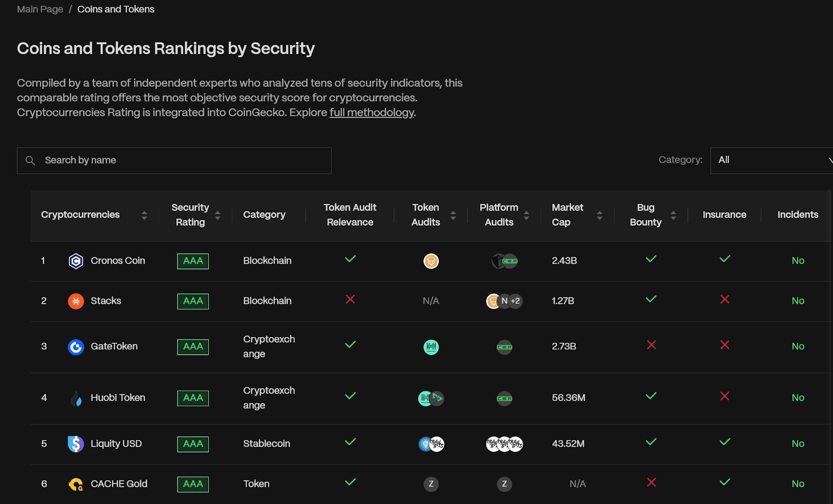Sort by the Bug Bounty column arrows
This screenshot has height=504, width=833.
pyautogui.click(x=673, y=215)
